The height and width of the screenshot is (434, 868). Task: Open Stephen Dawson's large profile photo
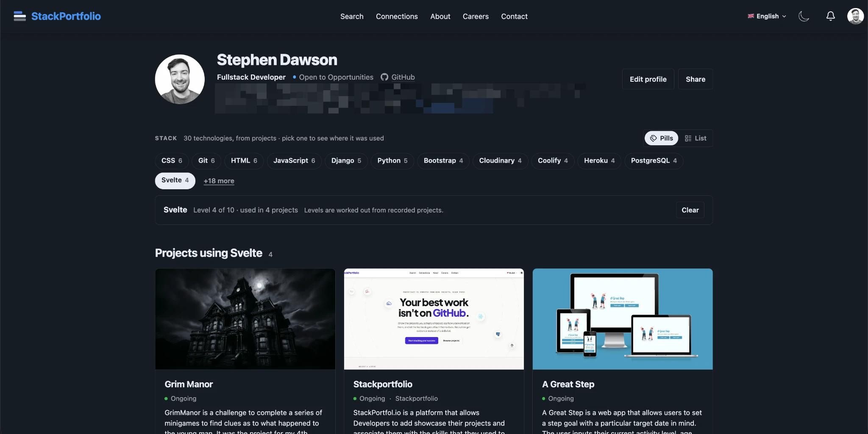pyautogui.click(x=180, y=79)
